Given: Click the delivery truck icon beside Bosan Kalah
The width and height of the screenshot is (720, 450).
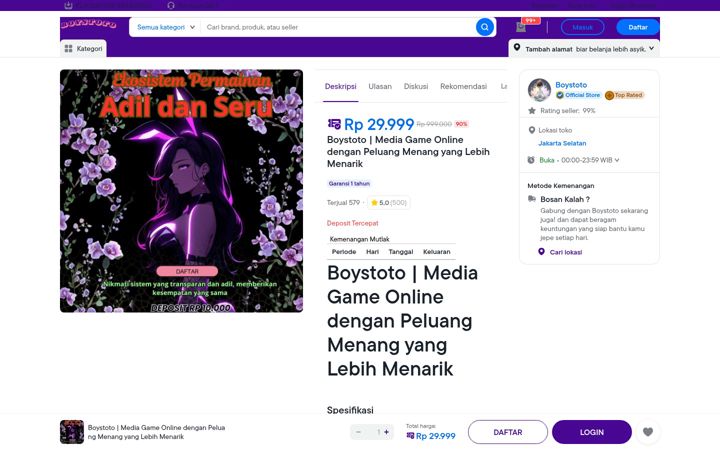Looking at the screenshot, I should coord(532,199).
